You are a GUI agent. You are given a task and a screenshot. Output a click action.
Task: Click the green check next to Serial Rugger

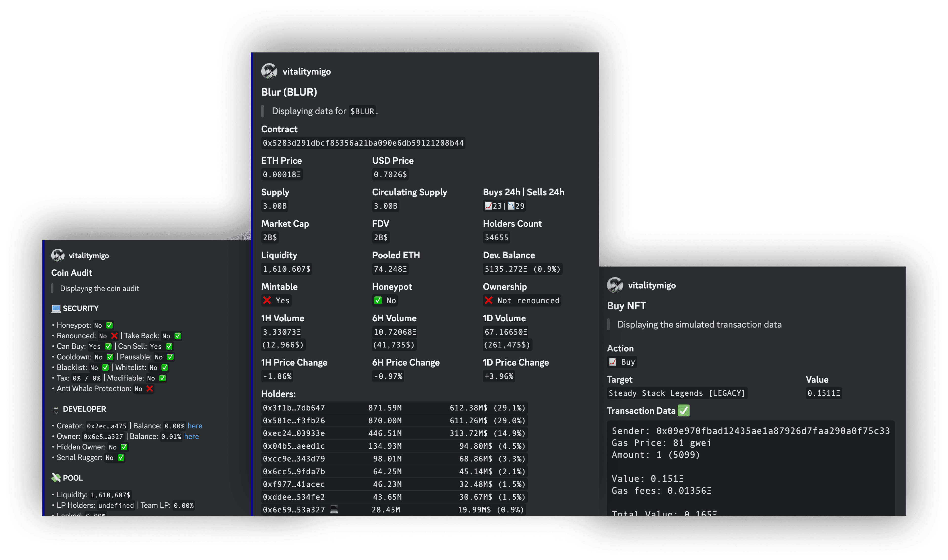pos(121,458)
